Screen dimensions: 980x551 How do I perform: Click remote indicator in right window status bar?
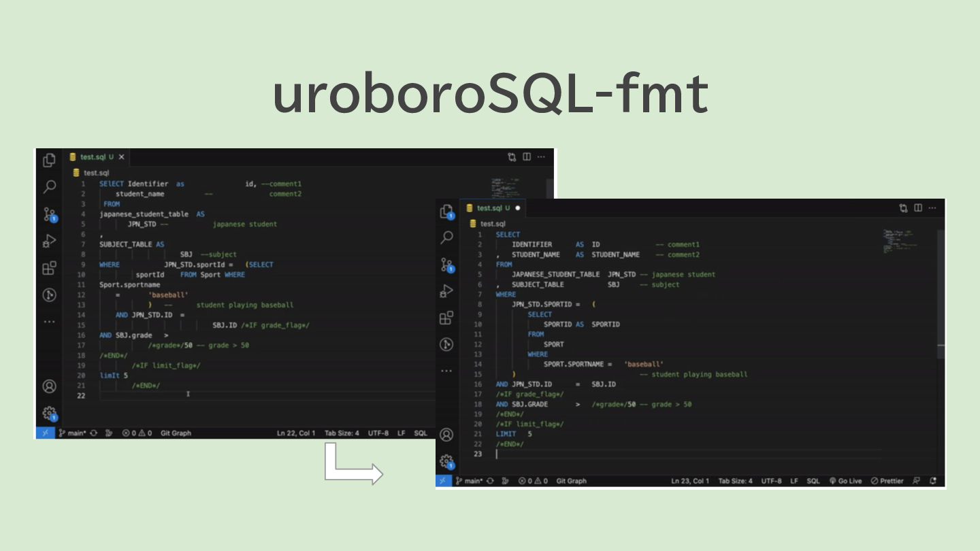point(442,481)
